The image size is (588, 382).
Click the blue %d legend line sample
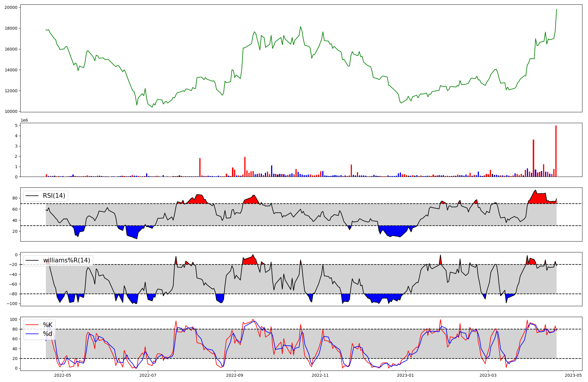[32, 334]
